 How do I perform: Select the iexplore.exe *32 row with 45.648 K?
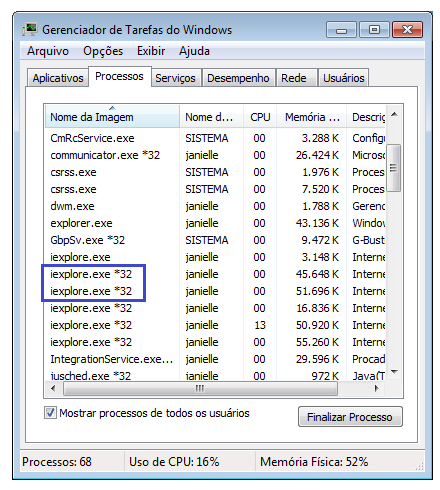pyautogui.click(x=215, y=274)
